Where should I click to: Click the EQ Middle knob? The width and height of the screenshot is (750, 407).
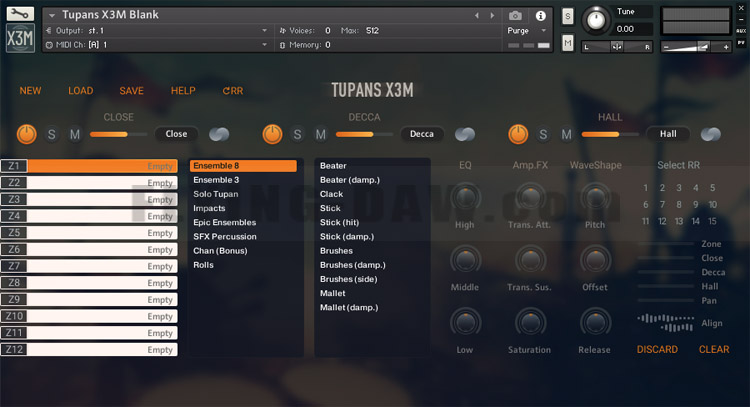[x=465, y=260]
